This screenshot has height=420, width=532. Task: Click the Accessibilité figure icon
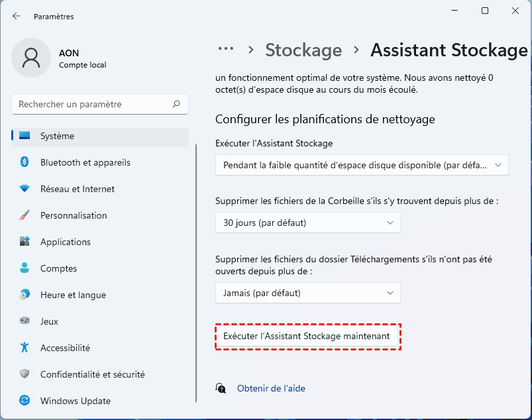pyautogui.click(x=25, y=348)
